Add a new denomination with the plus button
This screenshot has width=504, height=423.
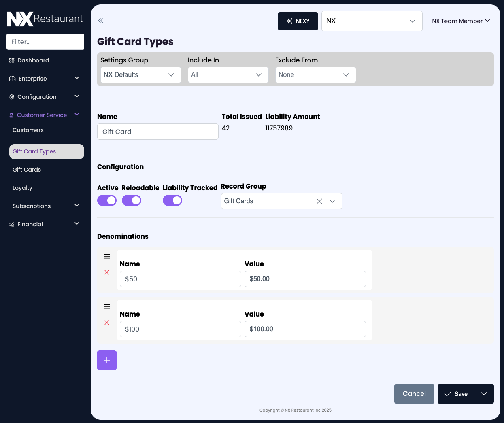[107, 360]
